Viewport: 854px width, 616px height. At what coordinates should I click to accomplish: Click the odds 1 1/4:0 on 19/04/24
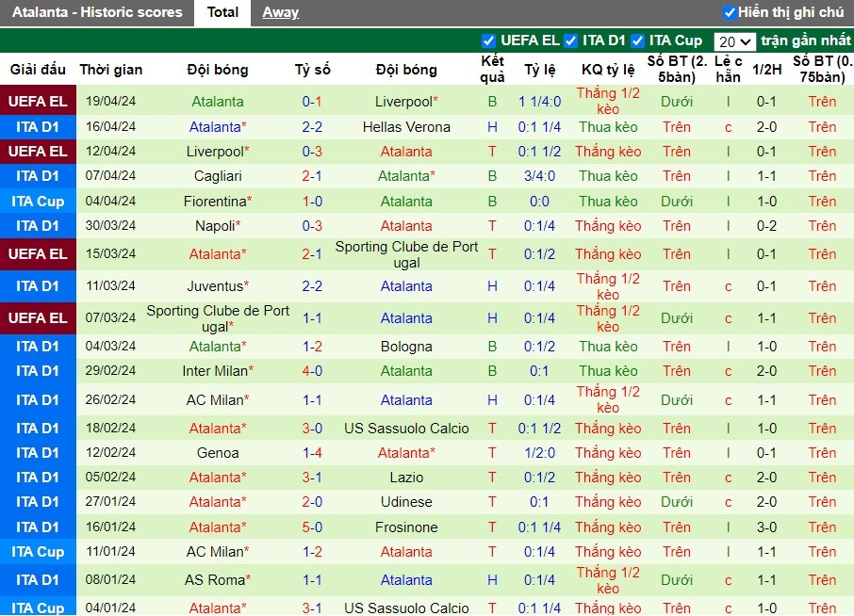tap(539, 102)
